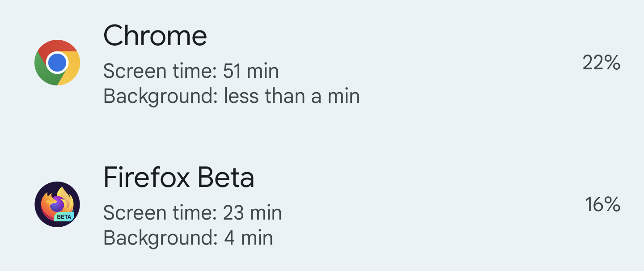Click Firefox's "Screen time: 23 min" text
The width and height of the screenshot is (644, 271).
pos(192,213)
